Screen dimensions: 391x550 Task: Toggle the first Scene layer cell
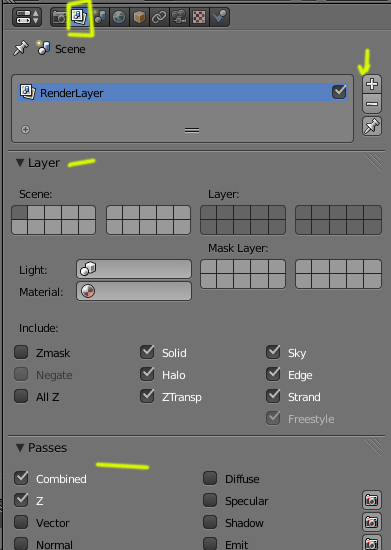[20, 213]
